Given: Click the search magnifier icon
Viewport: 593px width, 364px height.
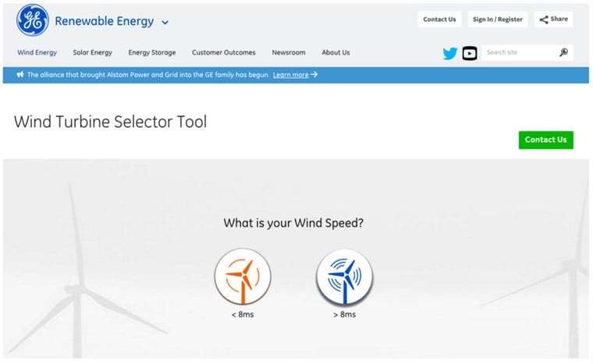Looking at the screenshot, I should [x=563, y=53].
